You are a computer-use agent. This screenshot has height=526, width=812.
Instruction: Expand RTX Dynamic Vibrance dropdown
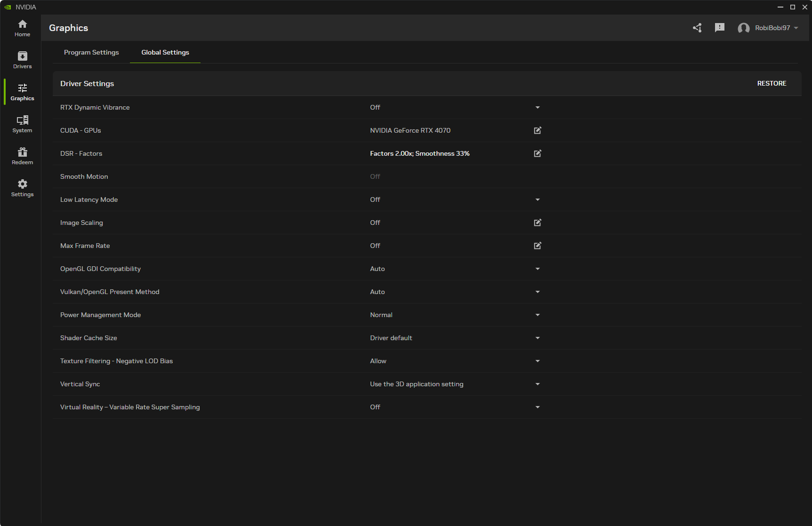[x=538, y=107]
